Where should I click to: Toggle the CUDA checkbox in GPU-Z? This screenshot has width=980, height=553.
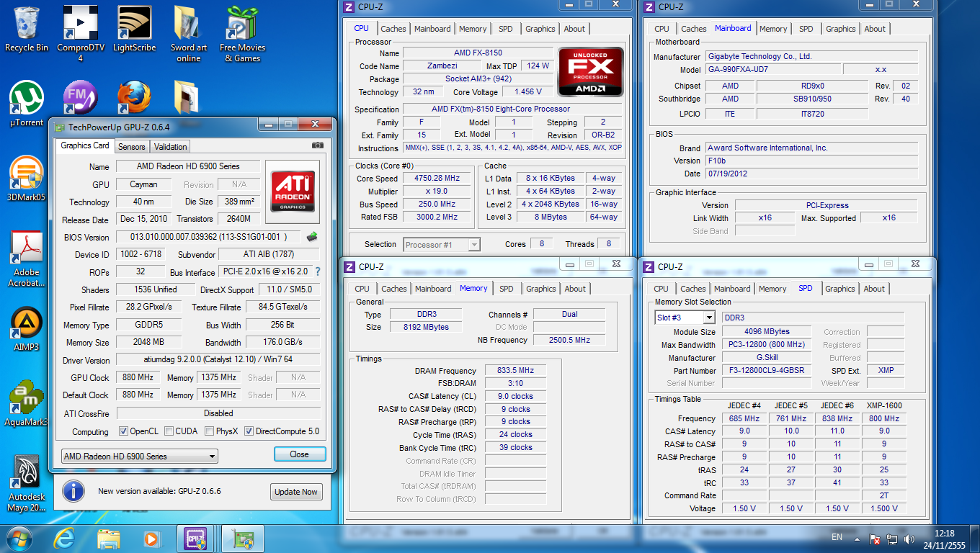169,431
